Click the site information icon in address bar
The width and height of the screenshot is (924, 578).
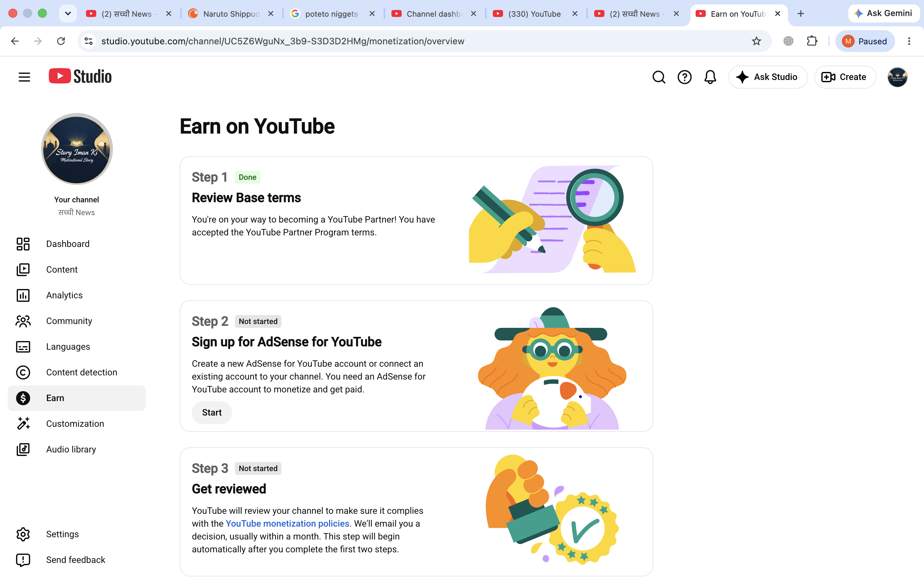point(89,41)
